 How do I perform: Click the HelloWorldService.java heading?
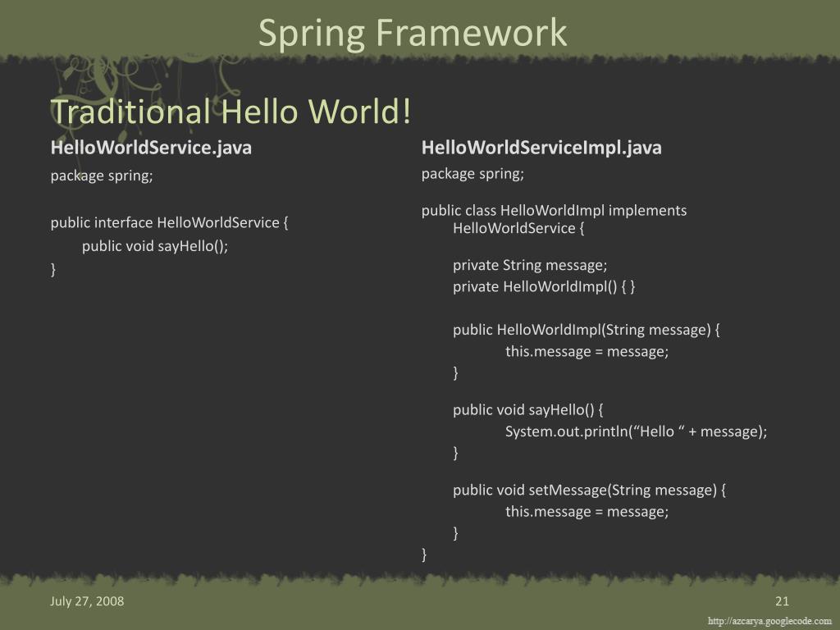[x=151, y=148]
